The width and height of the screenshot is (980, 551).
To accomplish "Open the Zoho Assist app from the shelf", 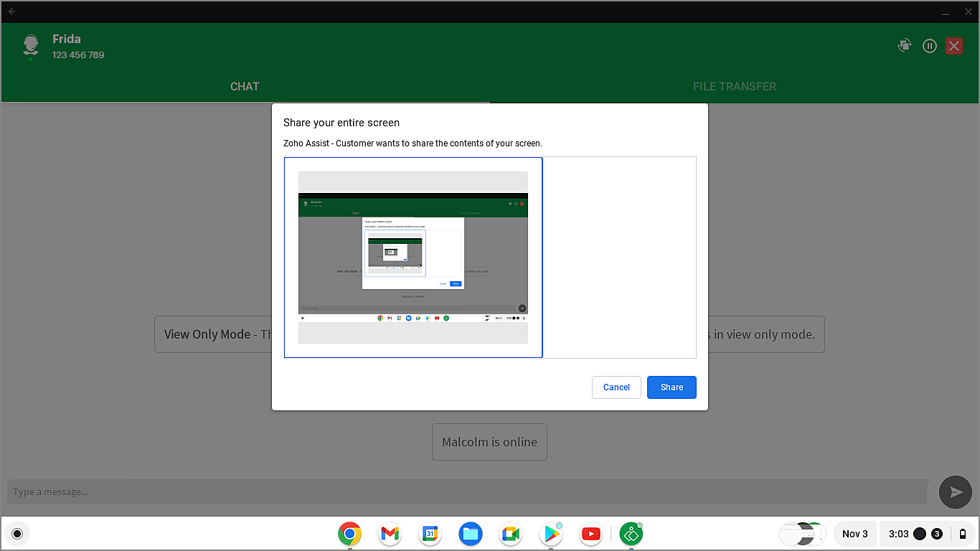I will pos(631,534).
